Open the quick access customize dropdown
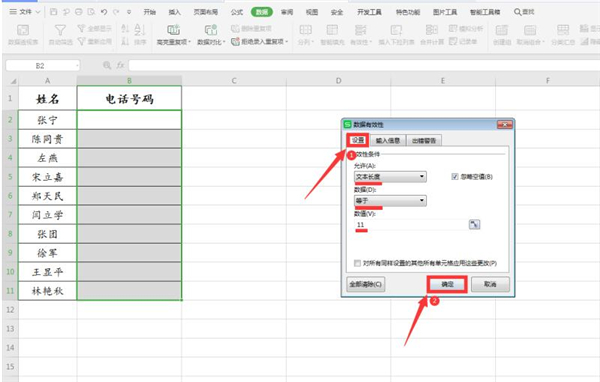Image resolution: width=600 pixels, height=382 pixels. click(129, 12)
